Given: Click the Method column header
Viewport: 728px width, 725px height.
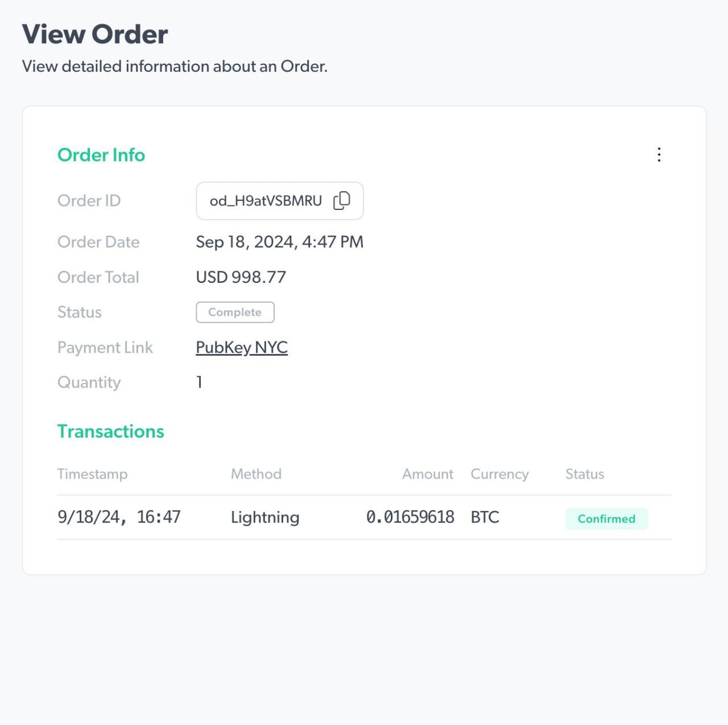Looking at the screenshot, I should tap(256, 474).
